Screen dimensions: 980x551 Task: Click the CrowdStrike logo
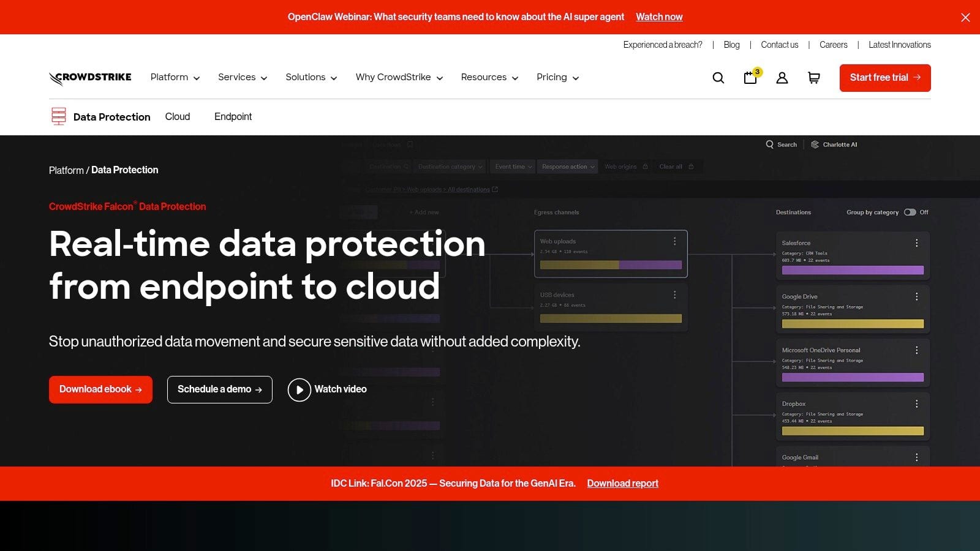tap(90, 78)
